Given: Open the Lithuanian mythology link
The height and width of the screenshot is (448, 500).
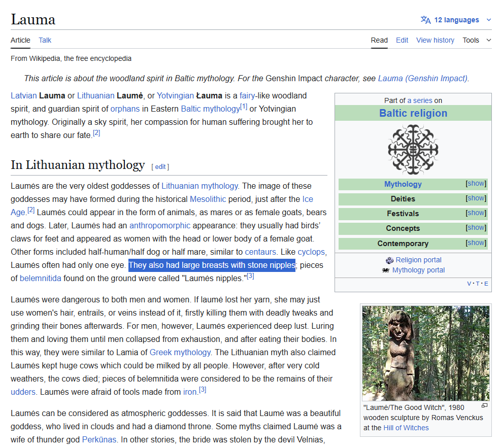Looking at the screenshot, I should coord(199,186).
